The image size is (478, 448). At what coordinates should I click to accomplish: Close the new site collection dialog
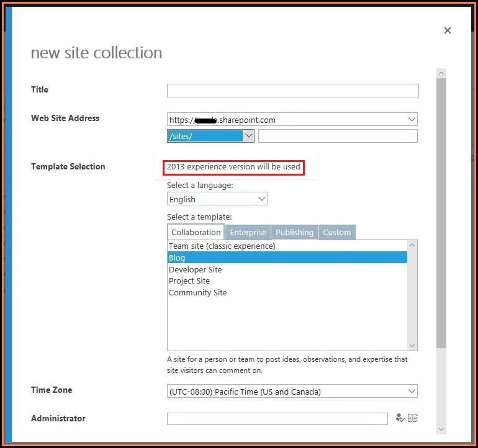(x=447, y=30)
